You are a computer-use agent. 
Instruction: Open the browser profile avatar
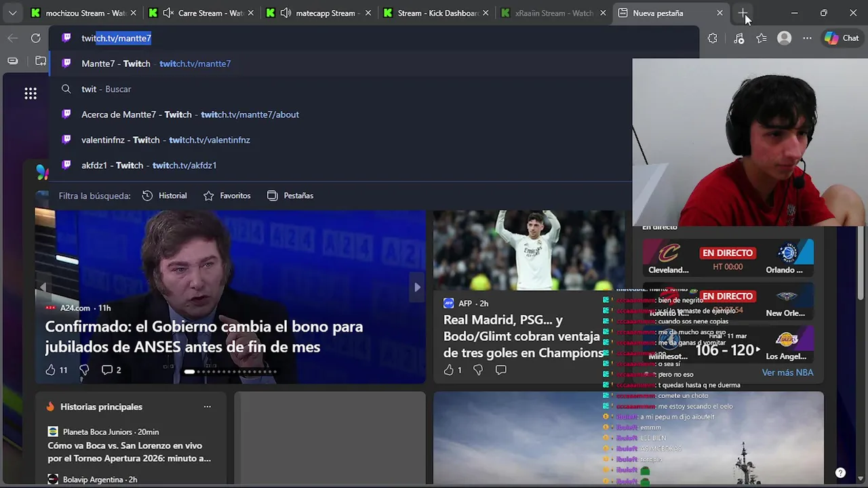point(785,38)
